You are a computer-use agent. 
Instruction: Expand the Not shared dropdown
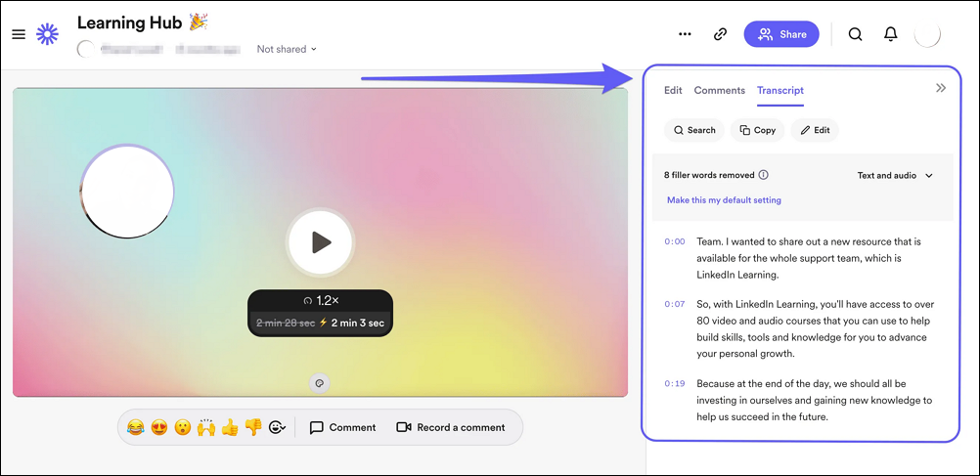(287, 49)
